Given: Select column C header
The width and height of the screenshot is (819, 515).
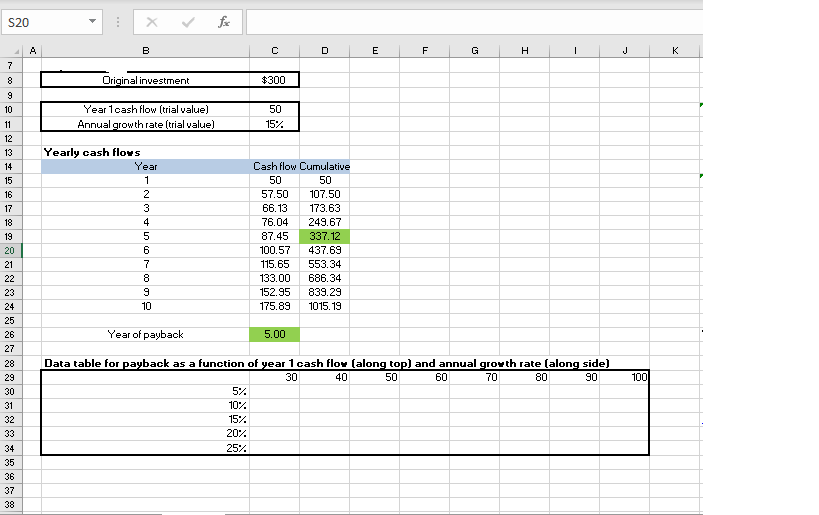Looking at the screenshot, I should click(275, 51).
